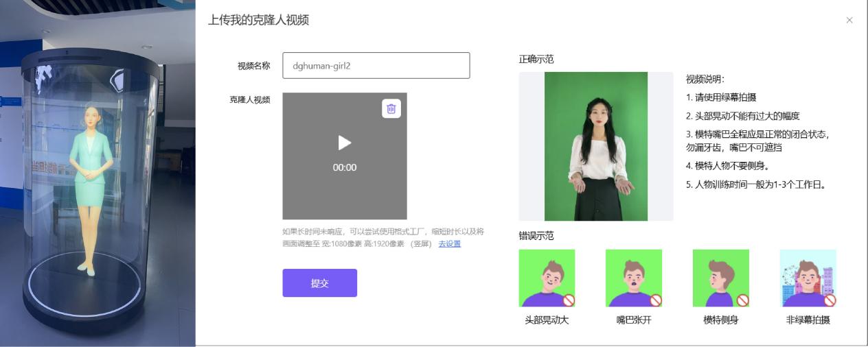This screenshot has width=868, height=347.
Task: Delete the uploaded clone video via trash icon
Action: pos(391,108)
